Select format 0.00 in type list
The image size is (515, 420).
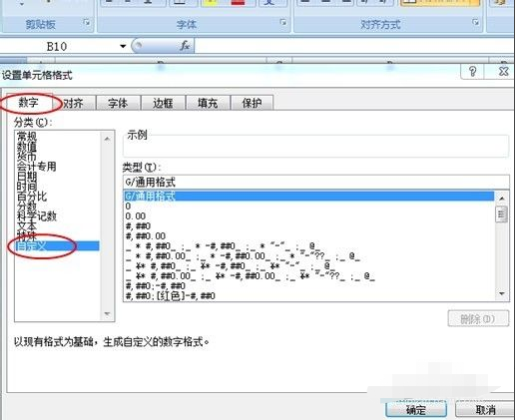point(308,216)
